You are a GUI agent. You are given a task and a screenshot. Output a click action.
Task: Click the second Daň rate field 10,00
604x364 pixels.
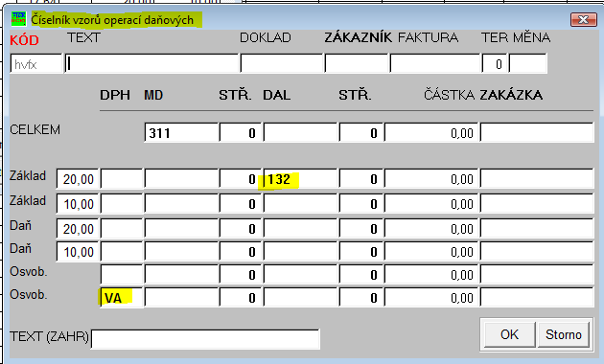tap(78, 252)
